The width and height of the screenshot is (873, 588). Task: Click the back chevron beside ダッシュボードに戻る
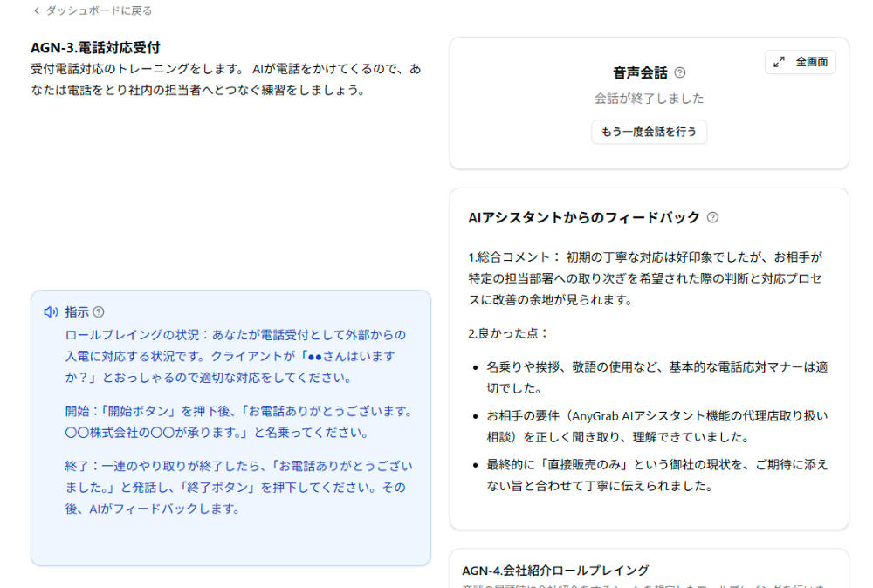click(x=37, y=10)
